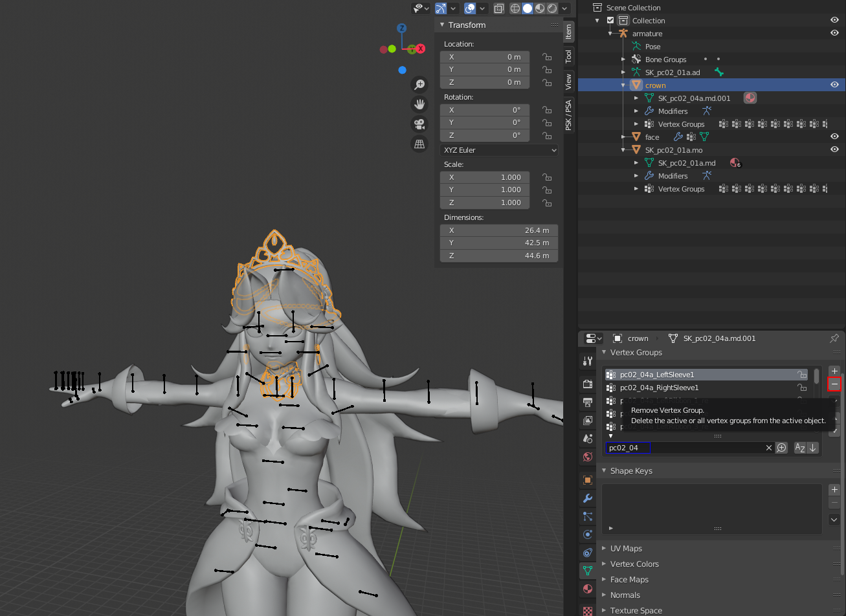846x616 pixels.
Task: Hide the armature using its eye icon
Action: [x=834, y=34]
